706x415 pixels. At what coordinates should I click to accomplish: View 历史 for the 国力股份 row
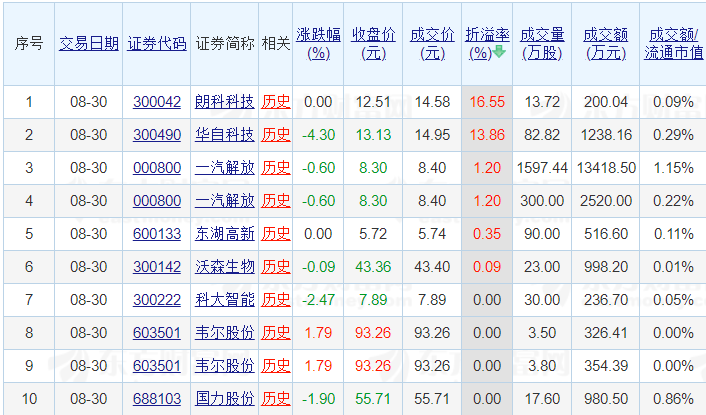(x=276, y=398)
